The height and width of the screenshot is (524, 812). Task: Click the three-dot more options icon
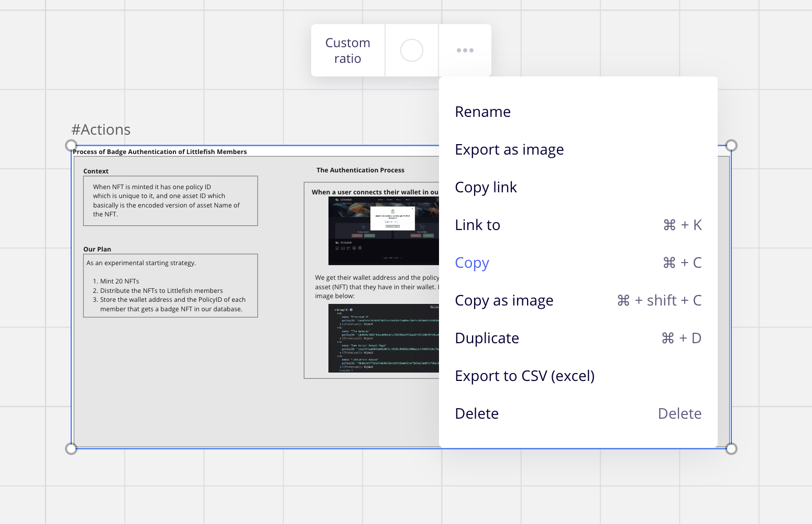pos(465,50)
